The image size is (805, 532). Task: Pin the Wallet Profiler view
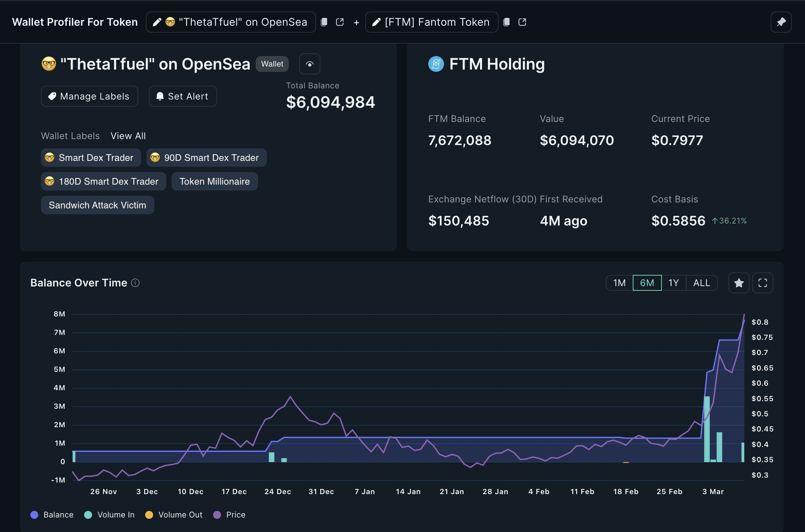point(781,22)
